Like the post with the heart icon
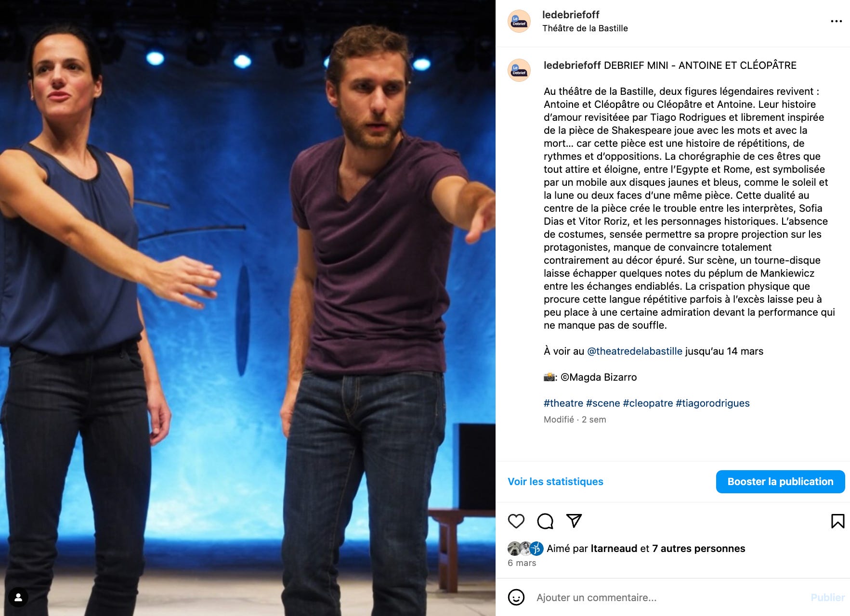Screen dimensions: 850x616 pyautogui.click(x=516, y=521)
